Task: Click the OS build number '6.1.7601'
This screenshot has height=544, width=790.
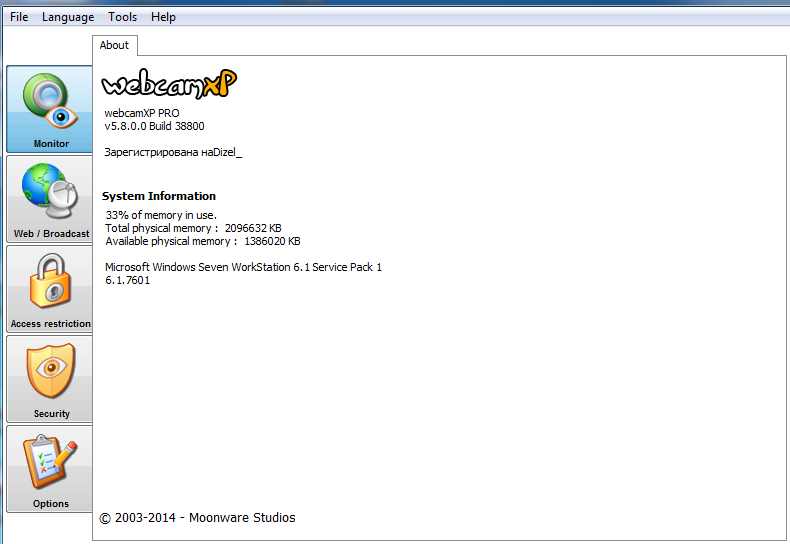Action: coord(127,280)
